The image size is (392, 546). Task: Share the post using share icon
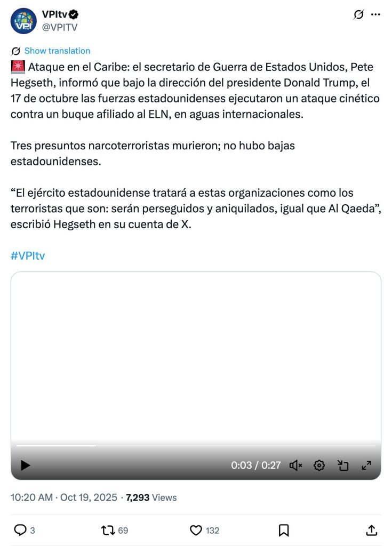click(x=372, y=531)
